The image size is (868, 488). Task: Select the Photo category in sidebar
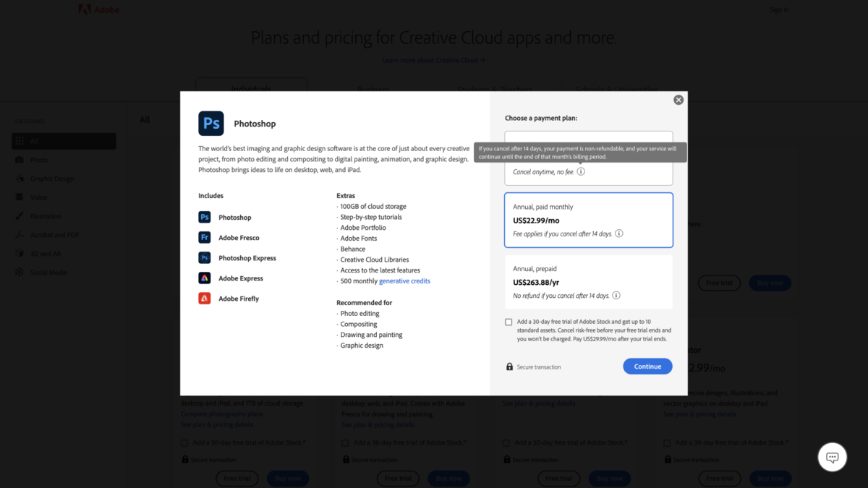pos(39,160)
